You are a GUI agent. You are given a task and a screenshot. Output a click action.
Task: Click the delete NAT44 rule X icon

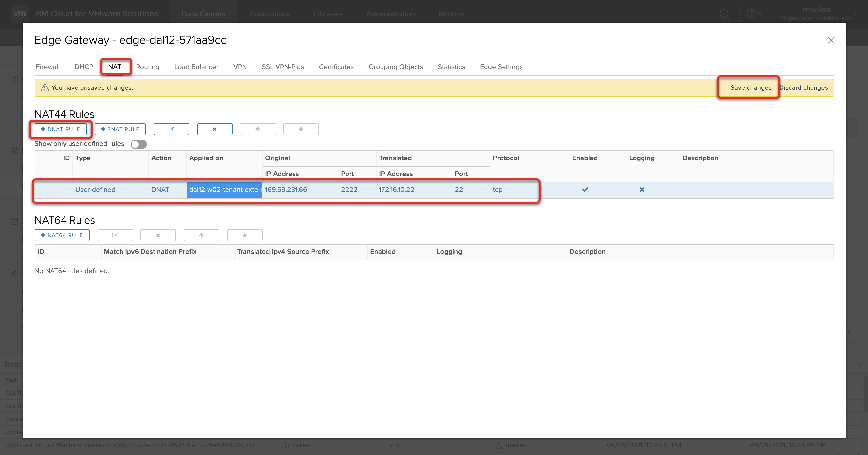(215, 129)
